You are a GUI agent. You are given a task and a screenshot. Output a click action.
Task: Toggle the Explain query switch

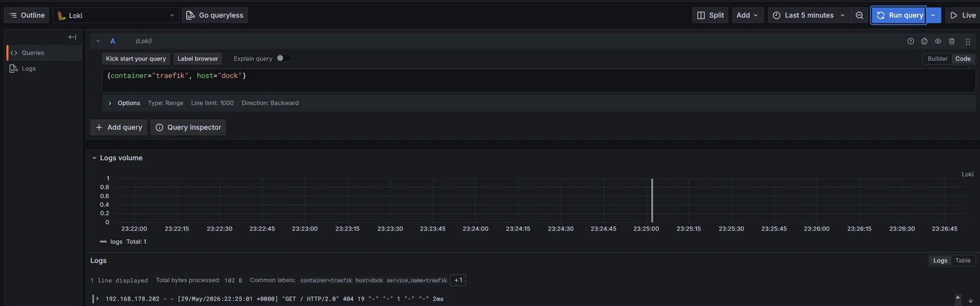click(284, 58)
